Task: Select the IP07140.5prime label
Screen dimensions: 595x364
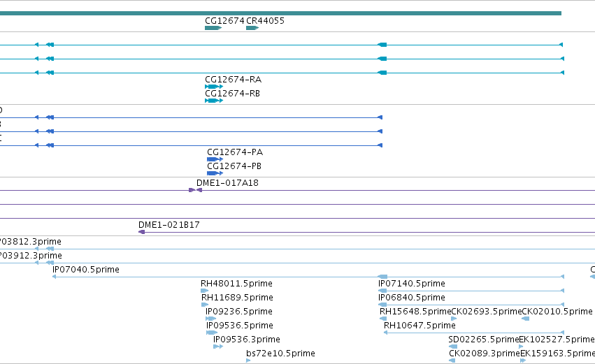Action: click(x=412, y=284)
